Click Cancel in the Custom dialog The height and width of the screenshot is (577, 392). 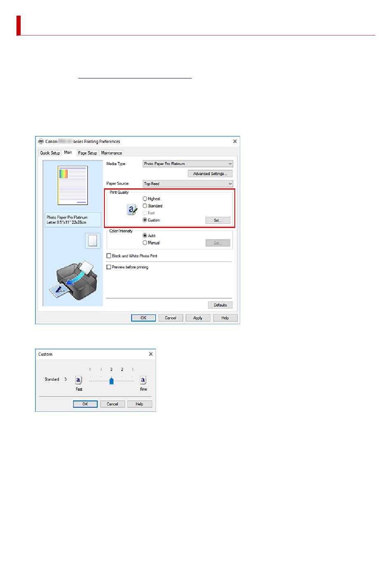coord(113,404)
